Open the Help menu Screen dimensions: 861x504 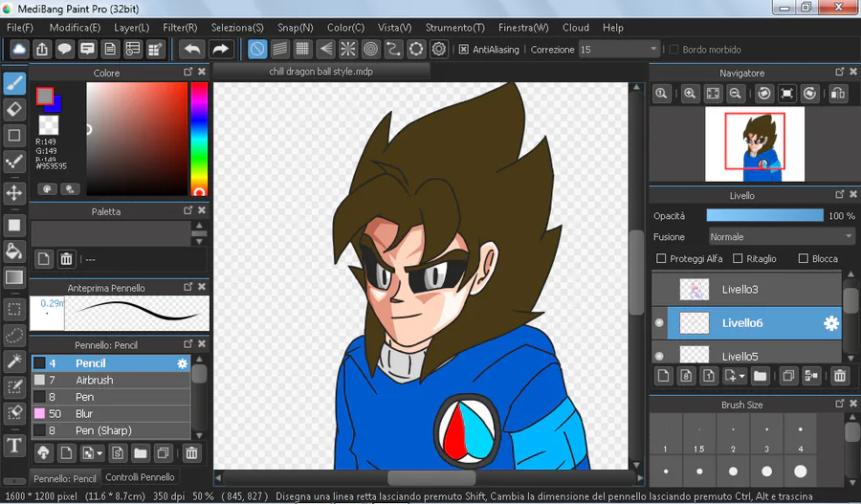(613, 28)
